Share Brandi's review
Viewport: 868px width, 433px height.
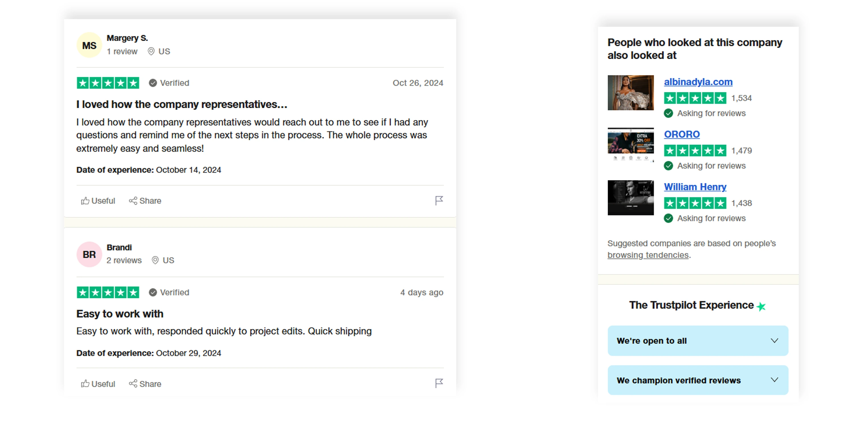point(145,384)
